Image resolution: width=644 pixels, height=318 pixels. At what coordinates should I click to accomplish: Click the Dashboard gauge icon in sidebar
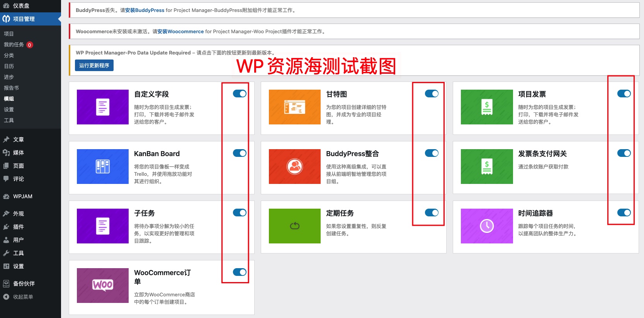tap(6, 6)
